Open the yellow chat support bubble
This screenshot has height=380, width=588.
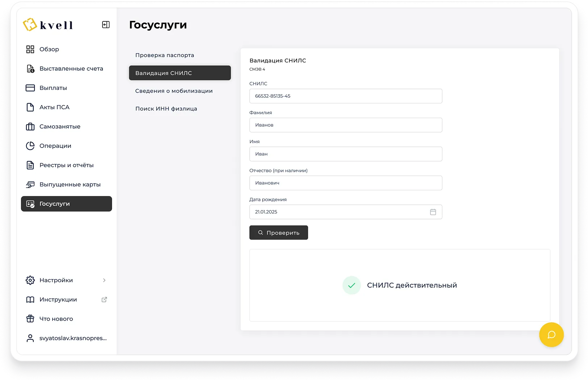551,335
